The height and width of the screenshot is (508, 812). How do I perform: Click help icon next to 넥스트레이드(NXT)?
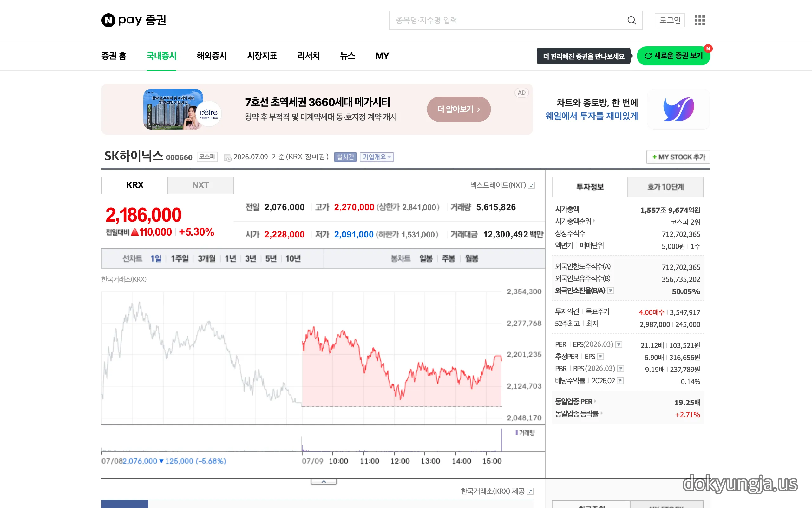coord(531,185)
